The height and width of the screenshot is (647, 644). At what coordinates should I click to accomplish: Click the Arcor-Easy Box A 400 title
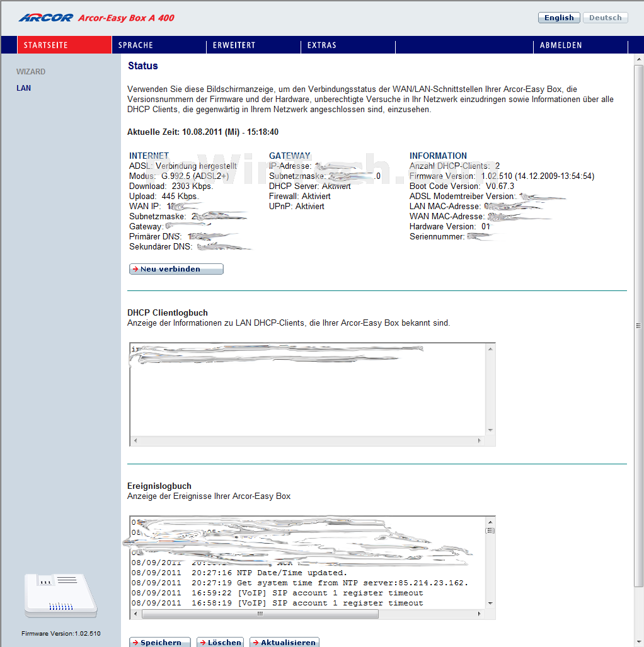(x=126, y=18)
